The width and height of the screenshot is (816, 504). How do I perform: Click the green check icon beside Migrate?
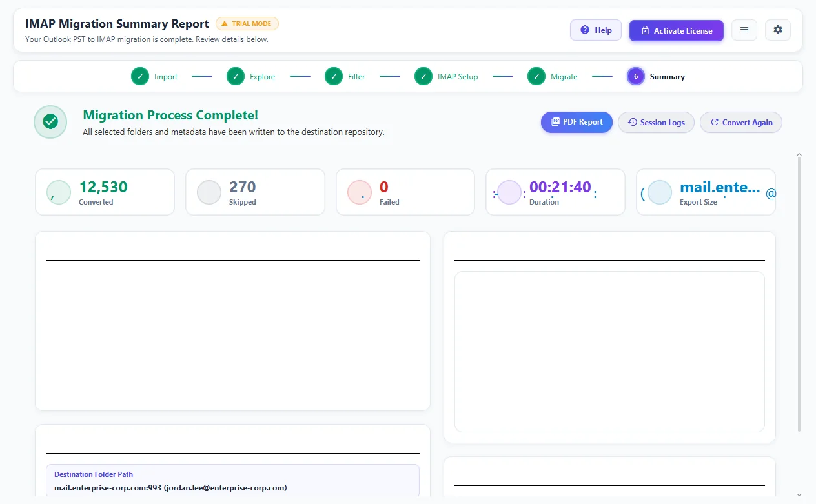pos(536,76)
